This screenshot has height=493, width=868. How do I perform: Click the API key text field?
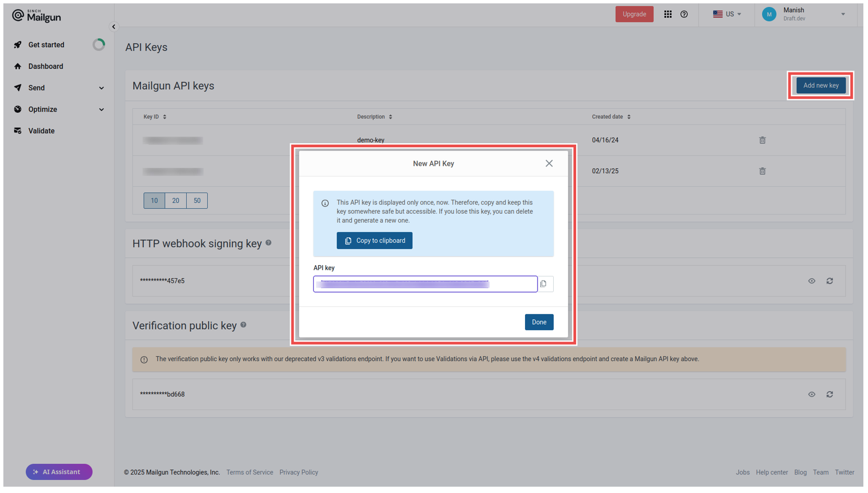tap(425, 284)
